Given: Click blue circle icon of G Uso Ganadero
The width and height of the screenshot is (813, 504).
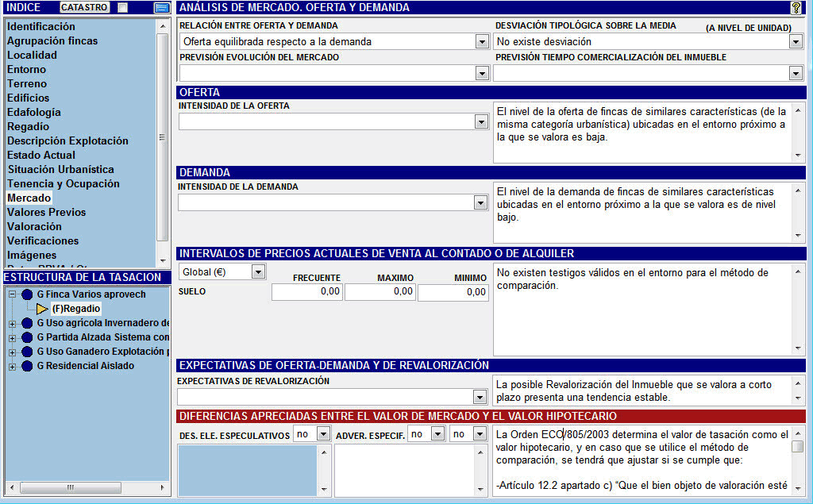Looking at the screenshot, I should (27, 352).
